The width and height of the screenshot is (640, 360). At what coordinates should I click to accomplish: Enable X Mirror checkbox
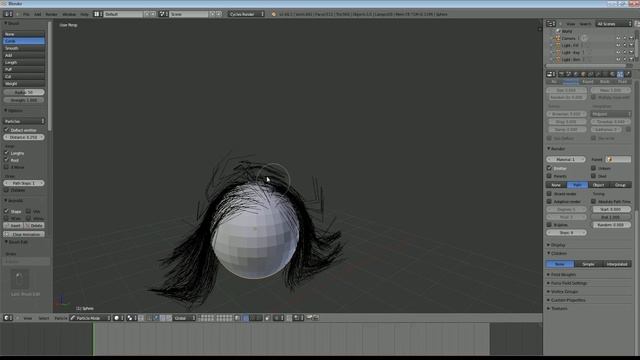click(x=7, y=167)
